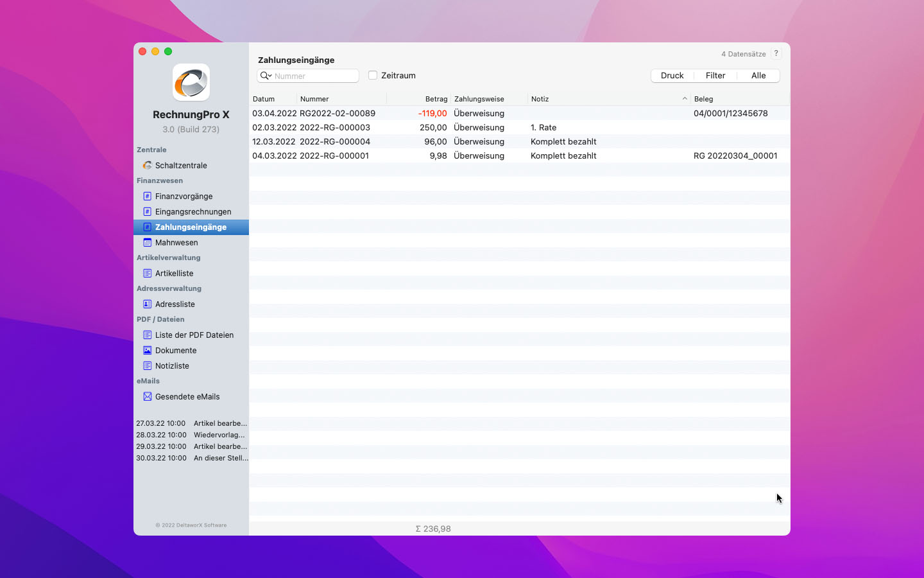Open Notizliste in the sidebar

tap(172, 365)
